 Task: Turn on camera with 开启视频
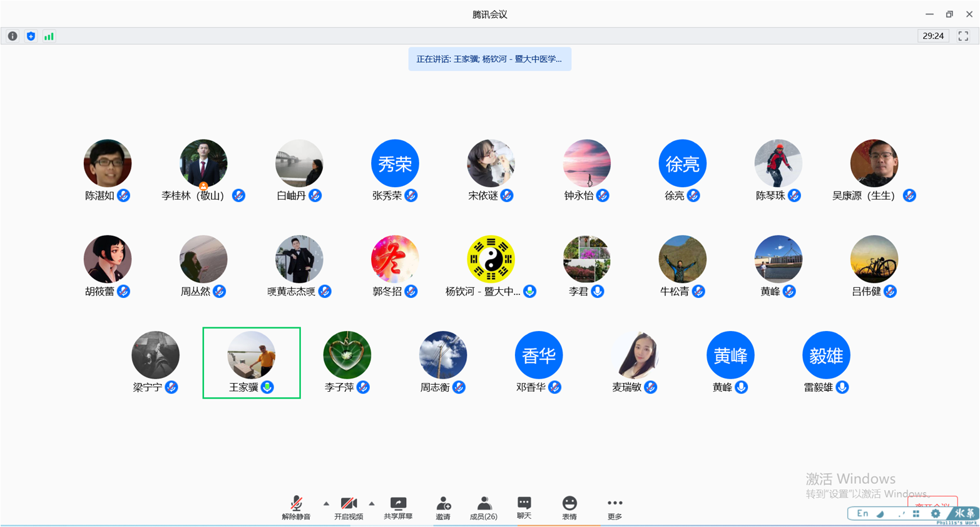pyautogui.click(x=349, y=508)
